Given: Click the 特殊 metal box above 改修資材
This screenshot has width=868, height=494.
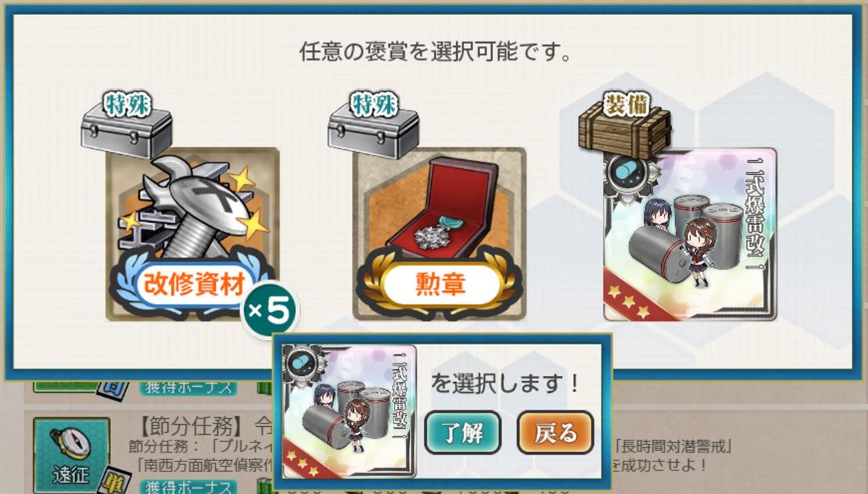Looking at the screenshot, I should click(126, 126).
